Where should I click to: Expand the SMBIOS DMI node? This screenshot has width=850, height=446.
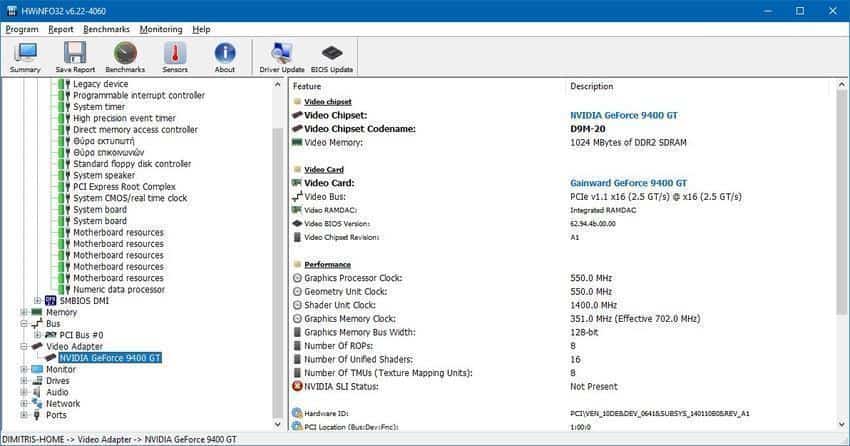pyautogui.click(x=37, y=301)
